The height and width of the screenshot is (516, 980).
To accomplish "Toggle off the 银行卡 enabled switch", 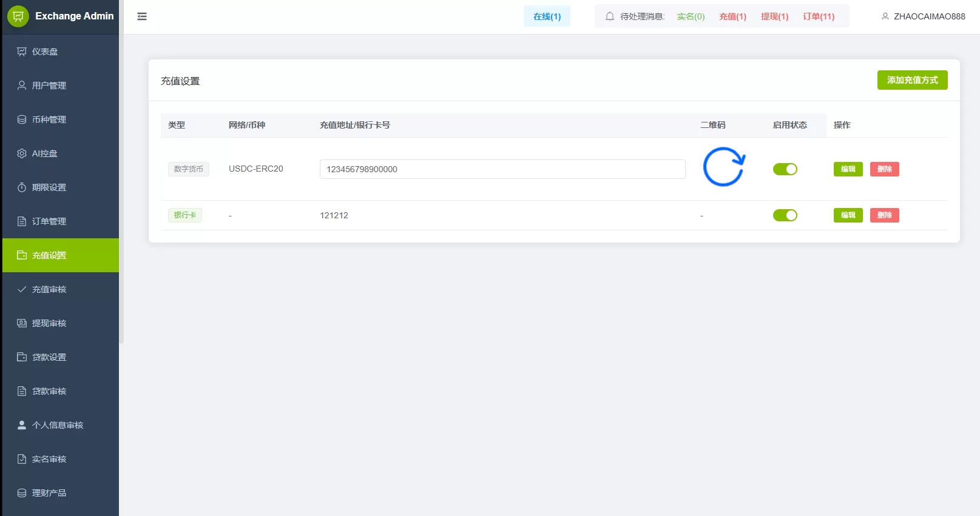I will (x=785, y=215).
